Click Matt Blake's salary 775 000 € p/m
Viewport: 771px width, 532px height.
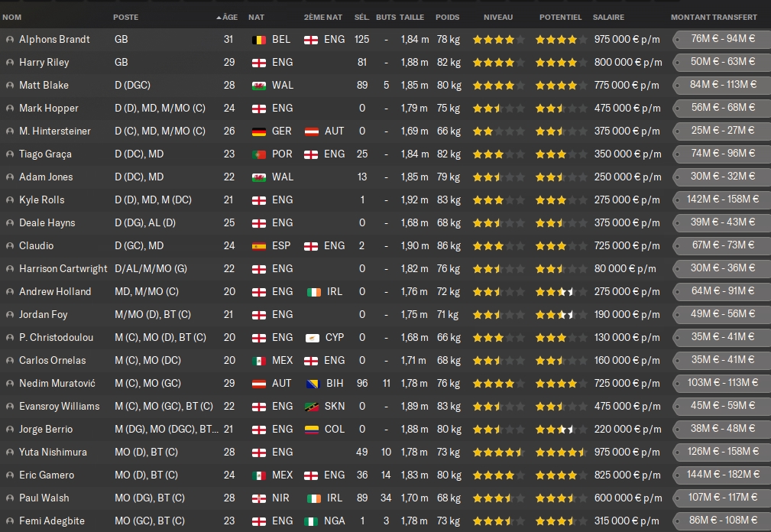[627, 85]
